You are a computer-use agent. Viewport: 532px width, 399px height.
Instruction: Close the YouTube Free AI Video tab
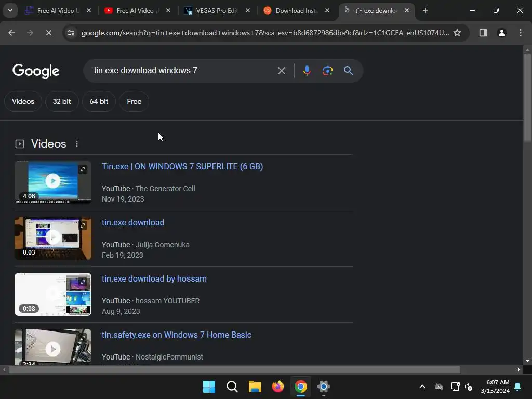tap(168, 11)
